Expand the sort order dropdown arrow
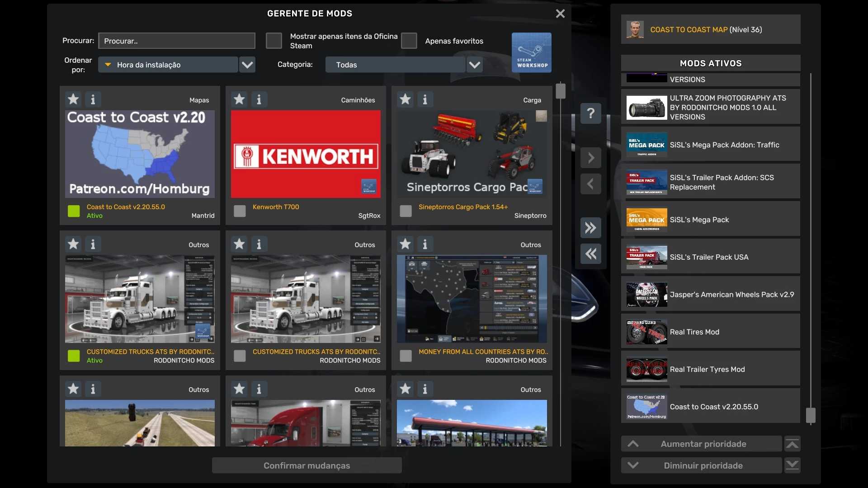The width and height of the screenshot is (868, 488). tap(247, 65)
